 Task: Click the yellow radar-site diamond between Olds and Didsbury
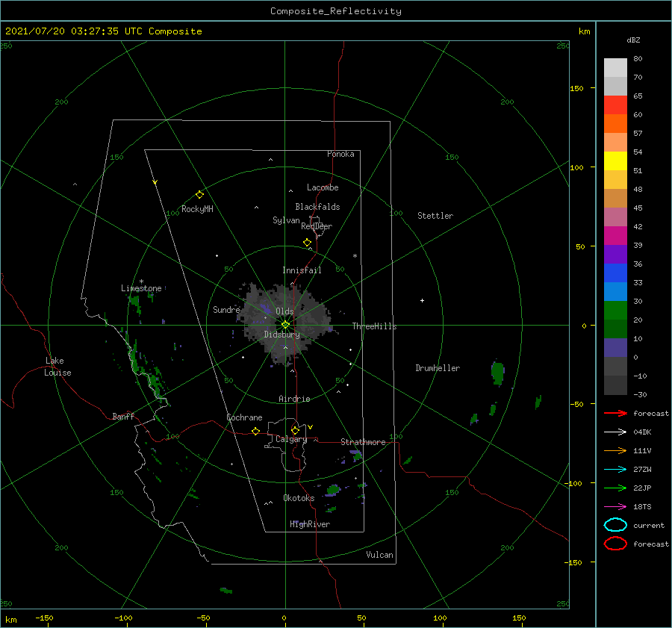pos(285,325)
